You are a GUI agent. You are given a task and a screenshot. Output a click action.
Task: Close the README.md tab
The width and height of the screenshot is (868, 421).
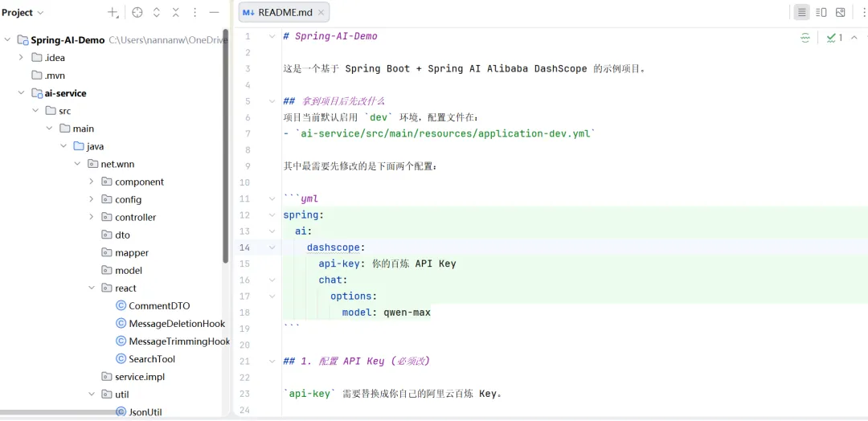(x=321, y=13)
